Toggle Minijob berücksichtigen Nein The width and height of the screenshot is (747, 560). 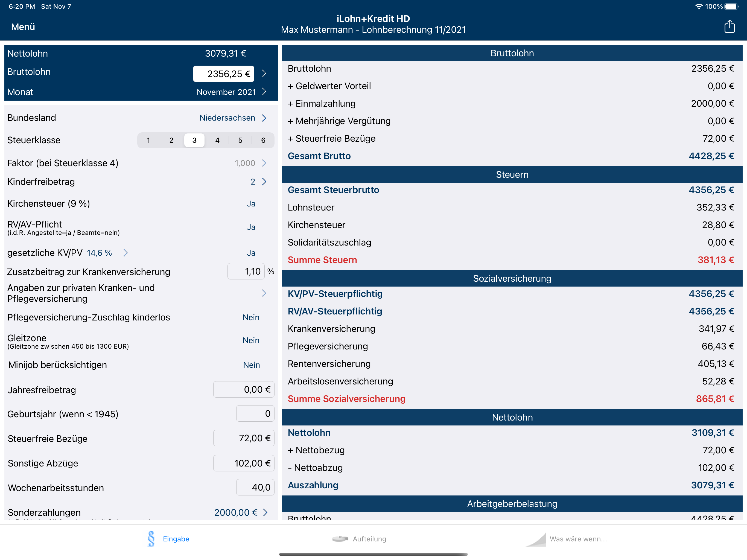point(251,365)
